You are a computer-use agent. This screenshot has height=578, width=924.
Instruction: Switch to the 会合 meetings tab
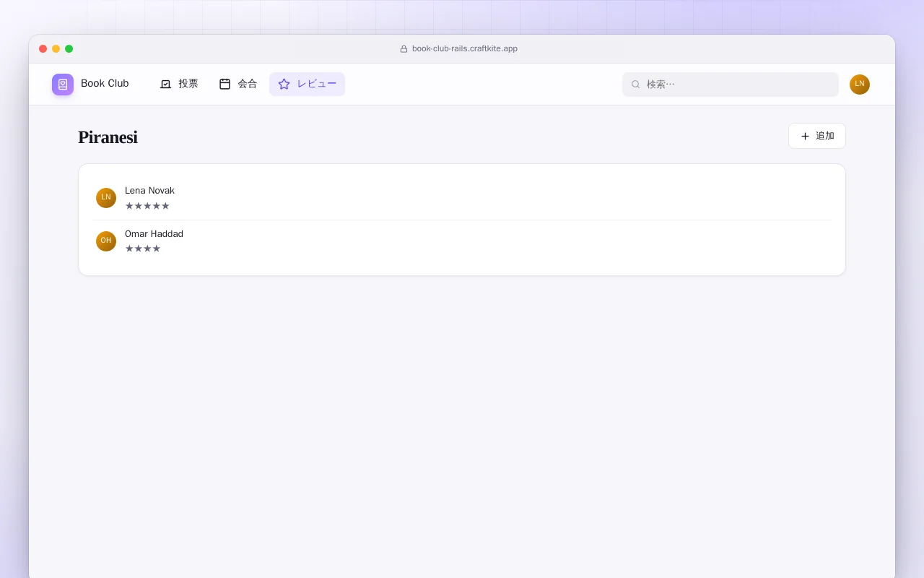[238, 84]
